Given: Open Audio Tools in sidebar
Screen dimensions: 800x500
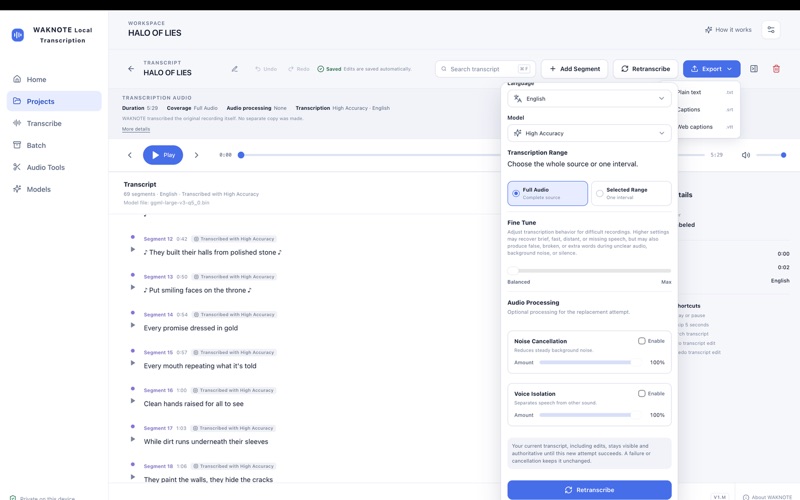Looking at the screenshot, I should [54, 167].
